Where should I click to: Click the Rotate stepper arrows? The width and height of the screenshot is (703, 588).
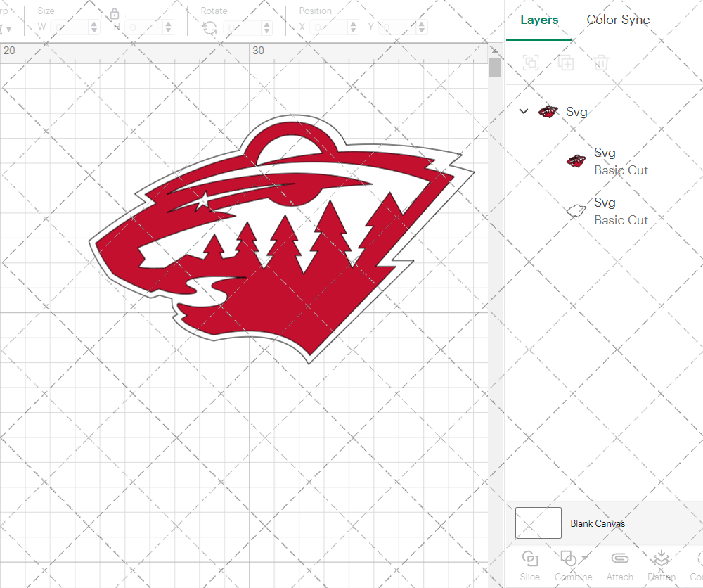(266, 27)
